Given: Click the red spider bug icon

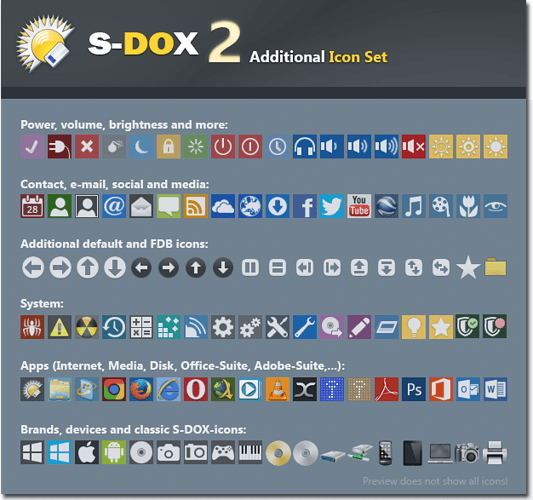Looking at the screenshot, I should (x=32, y=327).
